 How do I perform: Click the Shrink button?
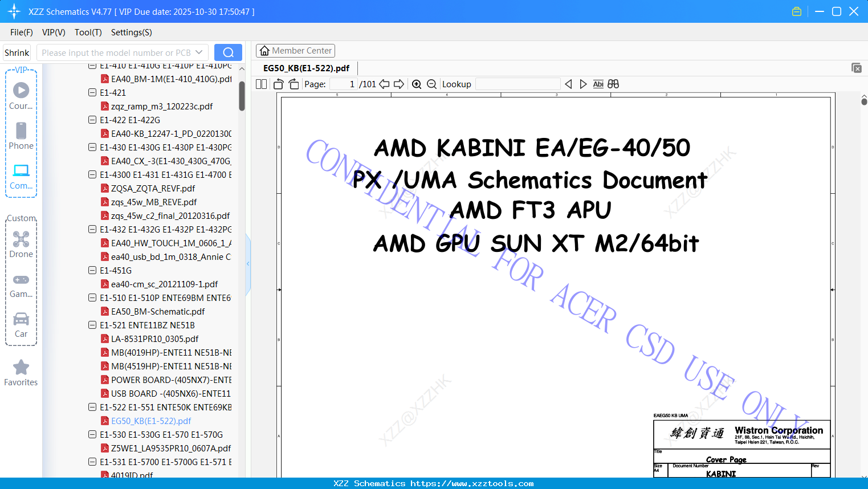click(x=17, y=52)
